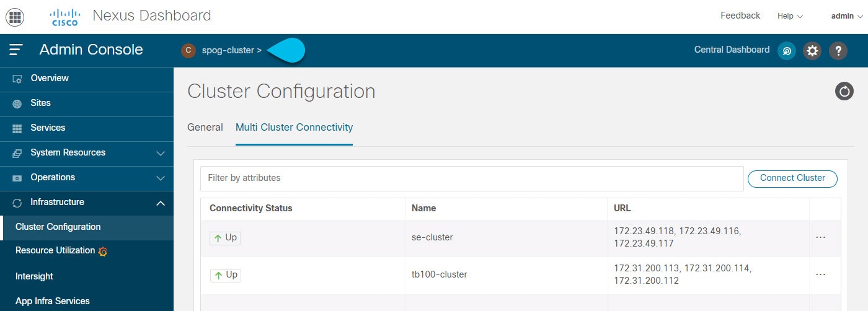Viewport: 868px width, 311px height.
Task: Switch to the General tab
Action: click(x=205, y=128)
